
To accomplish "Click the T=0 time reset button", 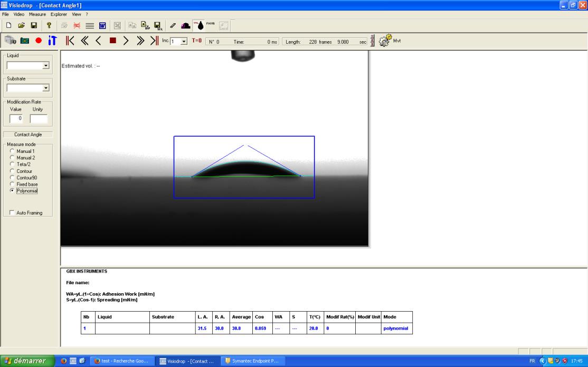I will click(x=196, y=41).
